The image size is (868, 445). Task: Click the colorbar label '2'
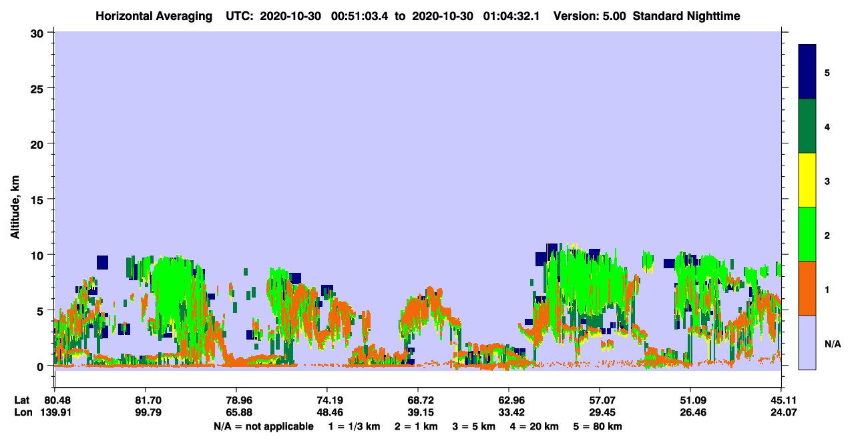pyautogui.click(x=827, y=236)
